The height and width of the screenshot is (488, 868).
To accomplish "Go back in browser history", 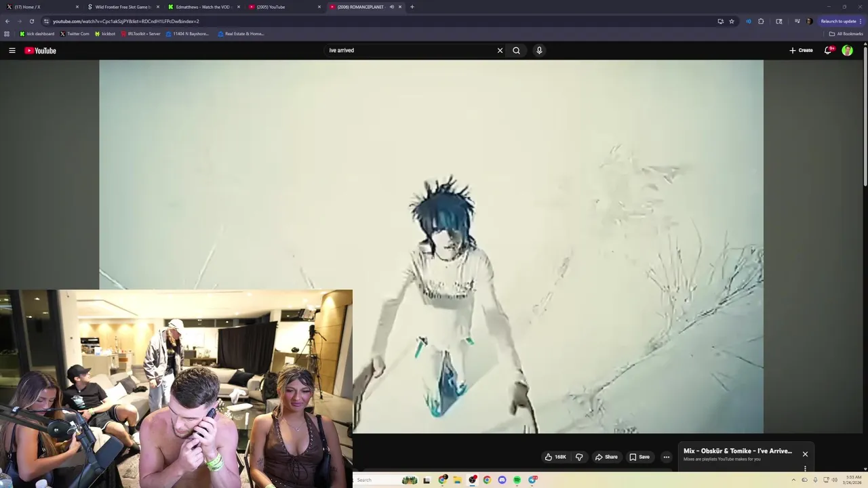I will (7, 21).
